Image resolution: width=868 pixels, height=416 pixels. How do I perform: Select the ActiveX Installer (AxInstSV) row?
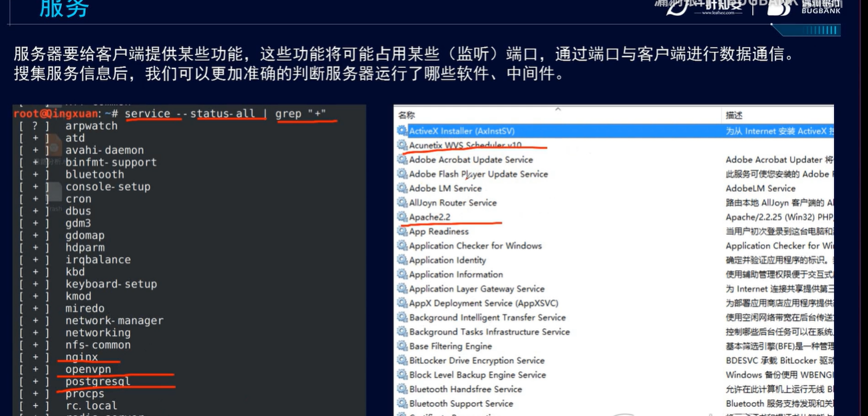click(x=614, y=131)
